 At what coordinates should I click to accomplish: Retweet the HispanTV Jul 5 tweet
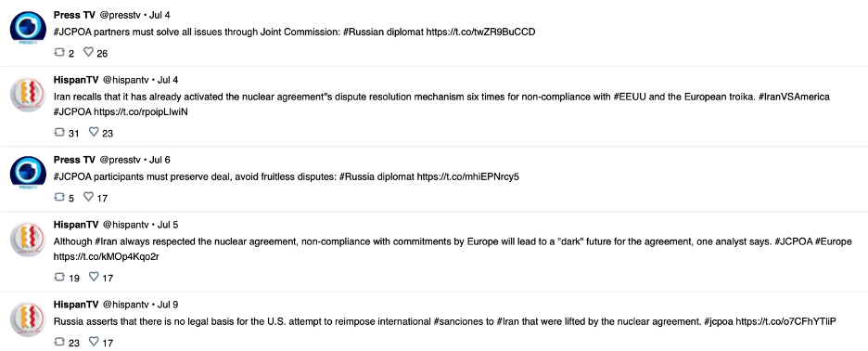tap(59, 277)
